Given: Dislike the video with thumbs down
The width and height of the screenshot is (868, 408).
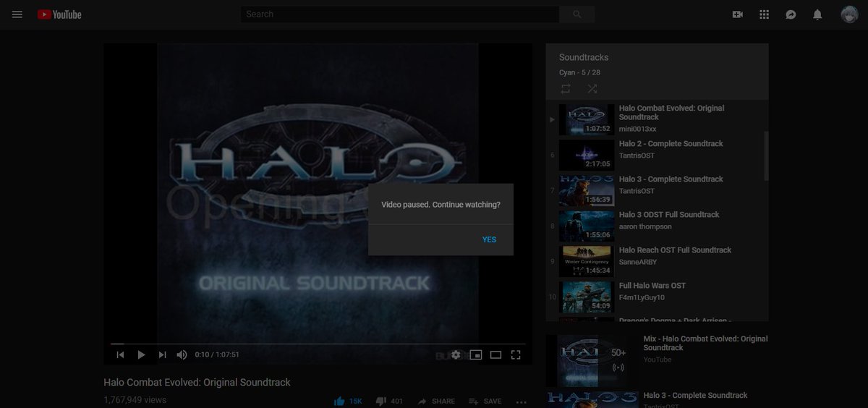Looking at the screenshot, I should coord(388,401).
